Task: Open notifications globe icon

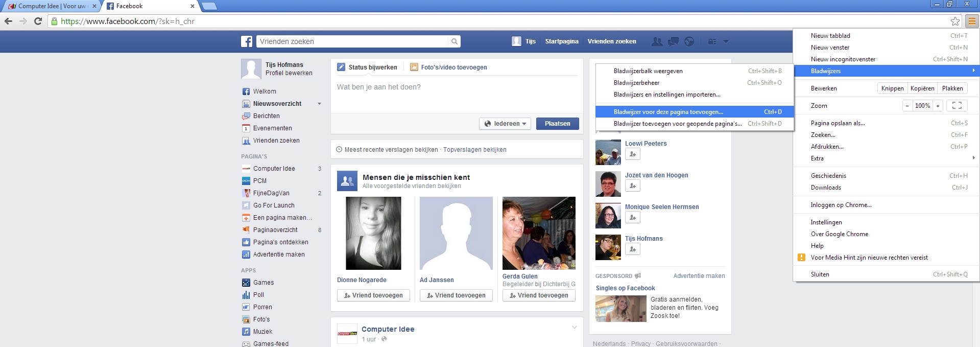Action: (689, 41)
